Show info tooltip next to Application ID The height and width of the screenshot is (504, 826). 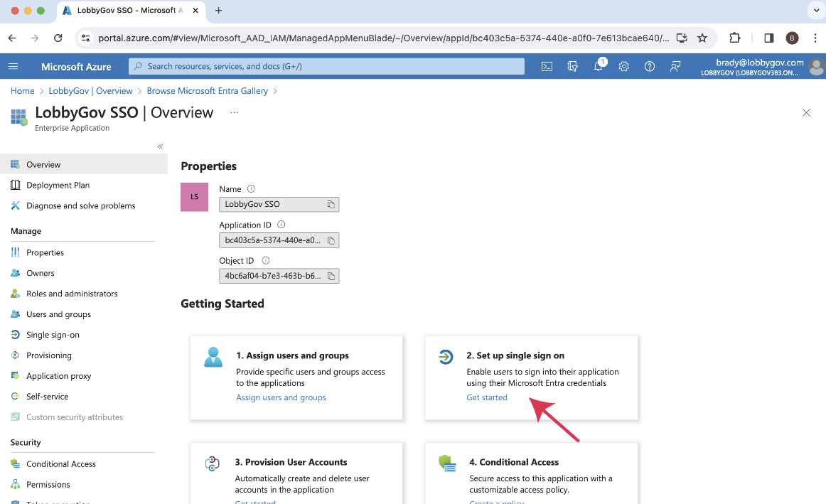[x=281, y=225]
